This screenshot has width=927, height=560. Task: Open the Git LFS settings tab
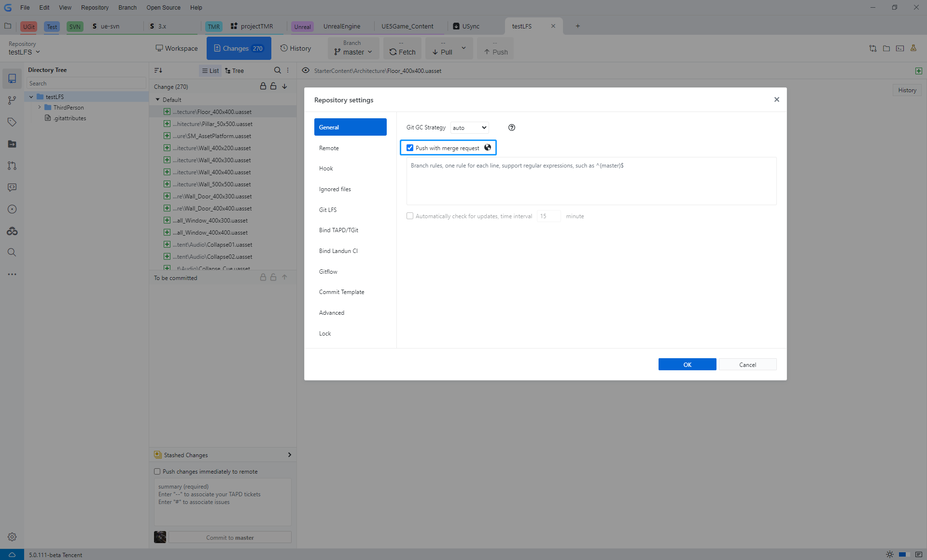[351, 210]
